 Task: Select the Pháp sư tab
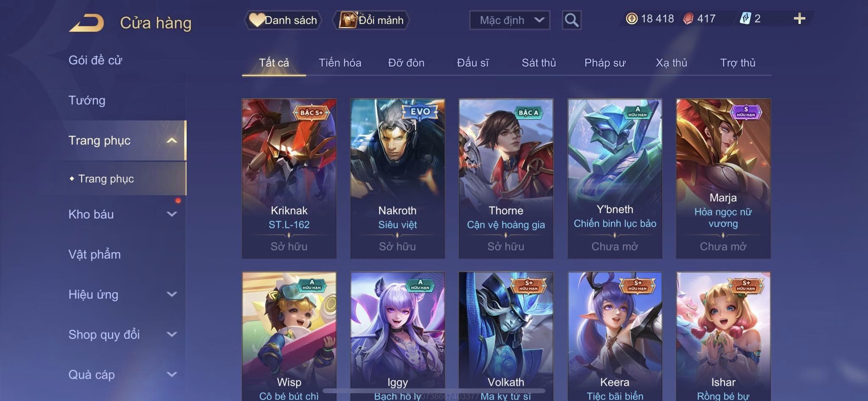click(x=605, y=63)
